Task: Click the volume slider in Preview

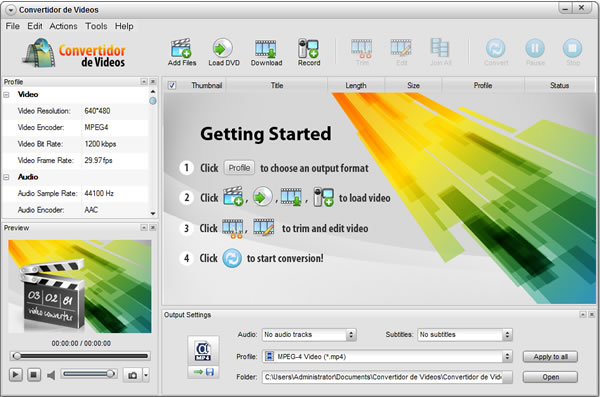Action: point(89,374)
